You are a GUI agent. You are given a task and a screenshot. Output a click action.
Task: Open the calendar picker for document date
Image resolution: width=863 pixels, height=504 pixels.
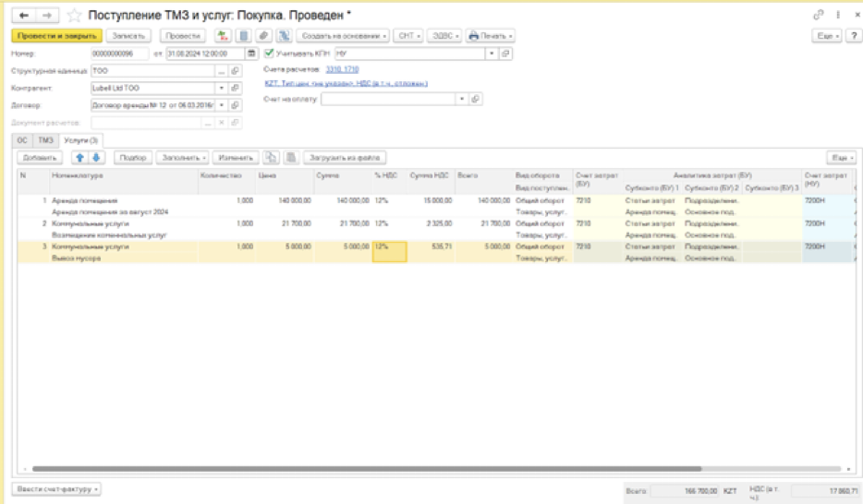click(x=252, y=54)
